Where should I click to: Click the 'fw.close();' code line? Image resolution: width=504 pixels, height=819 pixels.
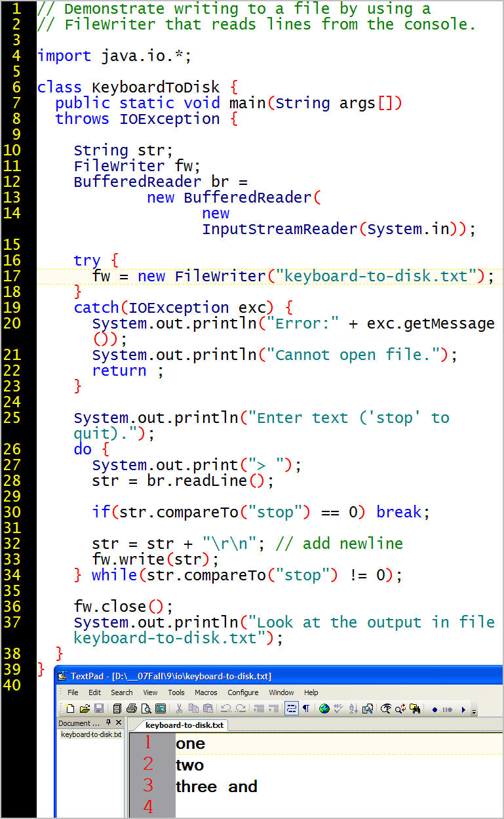click(124, 607)
